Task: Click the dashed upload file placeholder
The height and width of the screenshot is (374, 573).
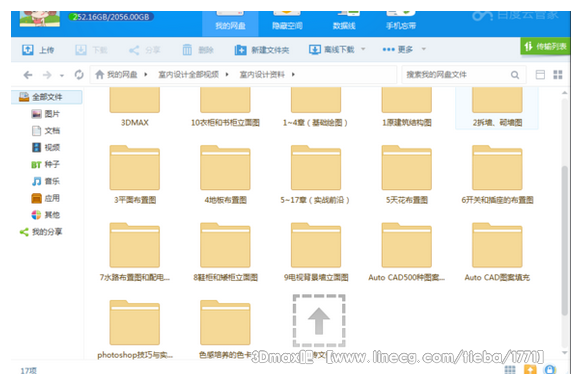Action: pos(319,321)
